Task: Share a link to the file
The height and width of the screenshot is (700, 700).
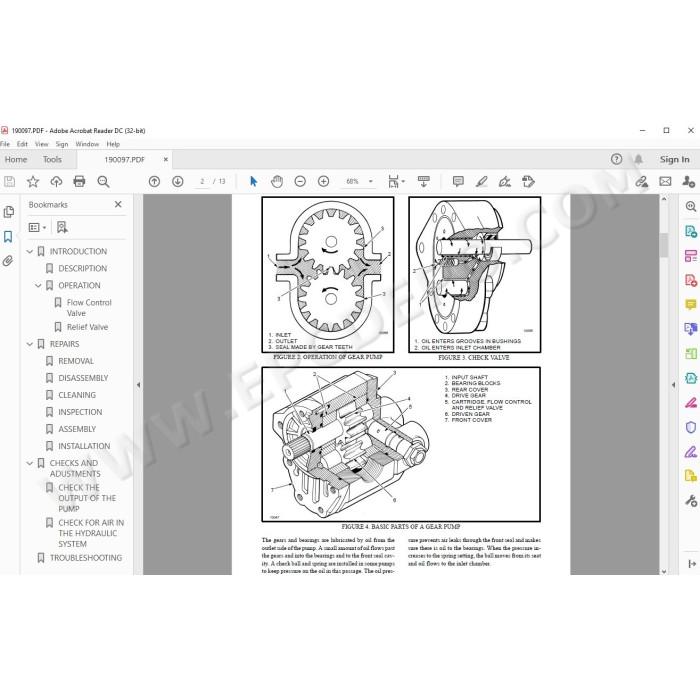Action: (x=642, y=182)
